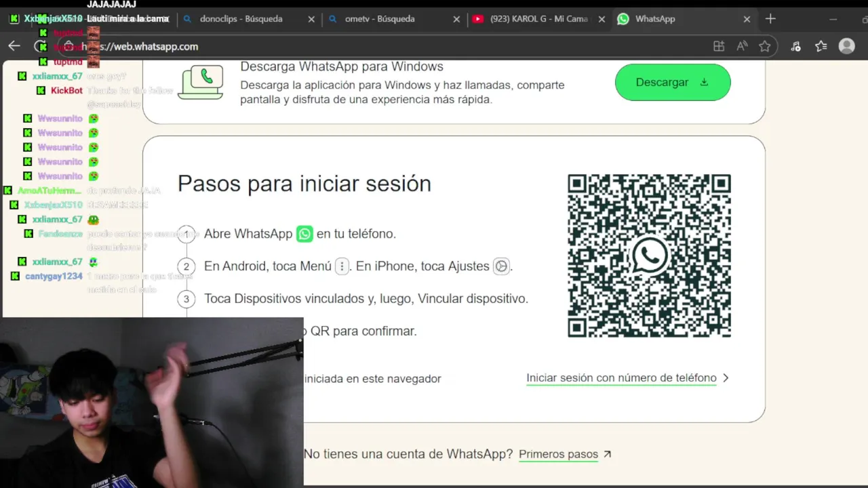The image size is (868, 488).
Task: Open the read aloud icon in address bar
Action: [742, 46]
